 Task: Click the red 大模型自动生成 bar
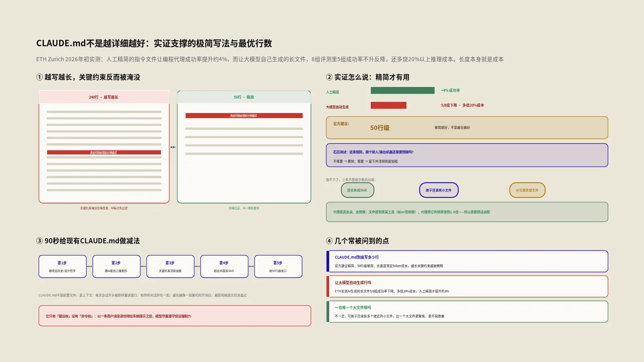pos(388,105)
